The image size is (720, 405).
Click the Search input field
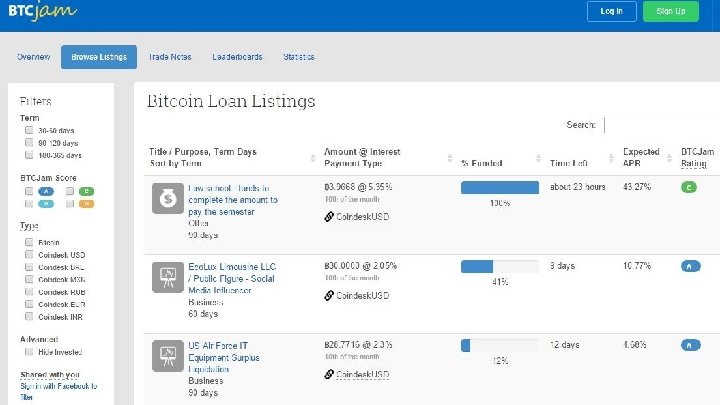662,125
